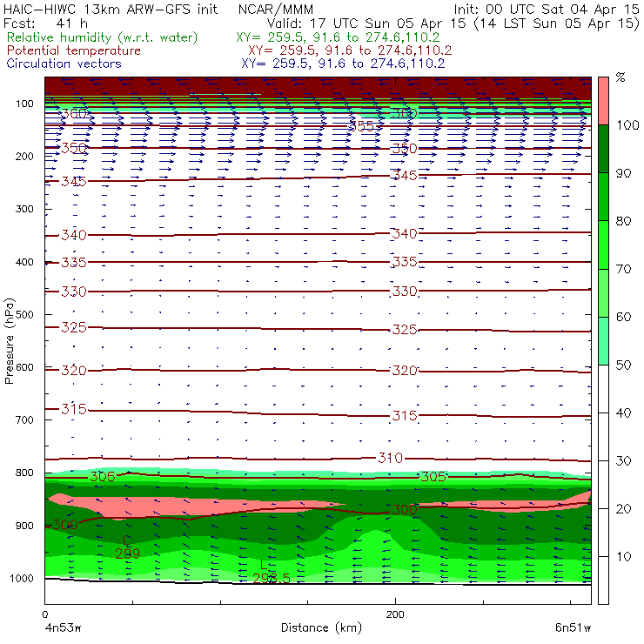Click the green XY coordinates line
The height and width of the screenshot is (644, 644).
338,37
